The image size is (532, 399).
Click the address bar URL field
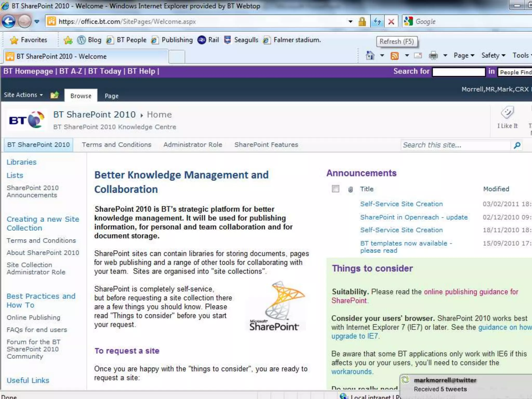(x=197, y=22)
